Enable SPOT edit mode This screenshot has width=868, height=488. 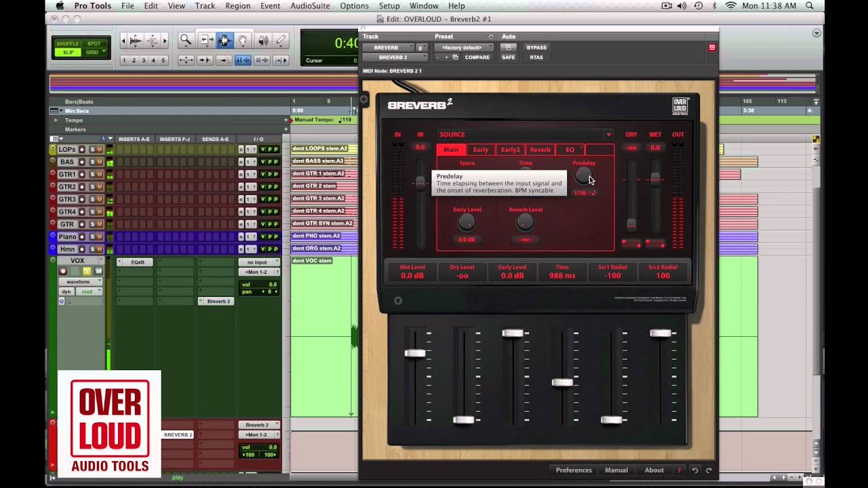pos(94,44)
